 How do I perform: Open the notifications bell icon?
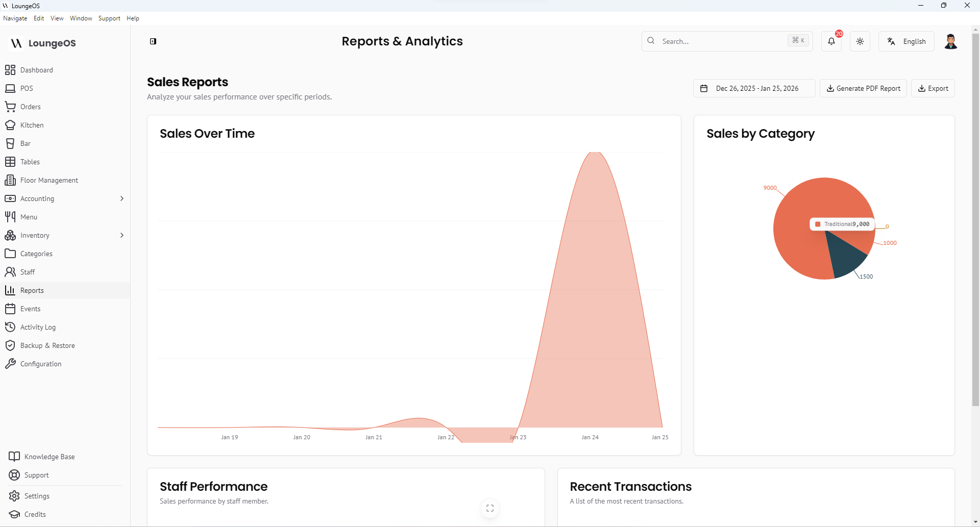pos(831,41)
